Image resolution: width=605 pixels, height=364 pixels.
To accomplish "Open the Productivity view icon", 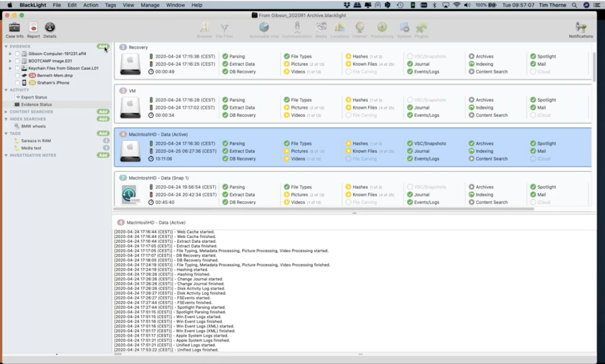I will pos(382,27).
